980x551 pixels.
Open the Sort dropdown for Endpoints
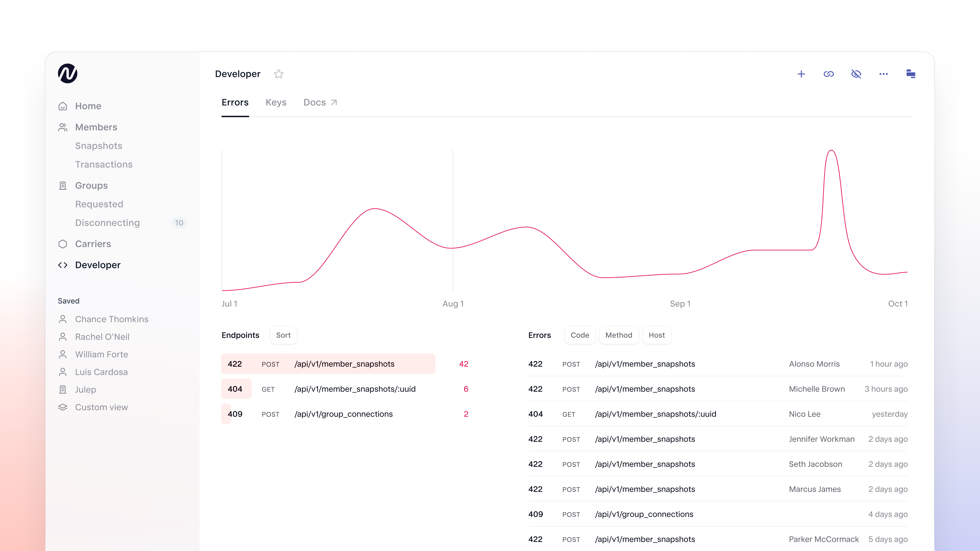coord(283,335)
